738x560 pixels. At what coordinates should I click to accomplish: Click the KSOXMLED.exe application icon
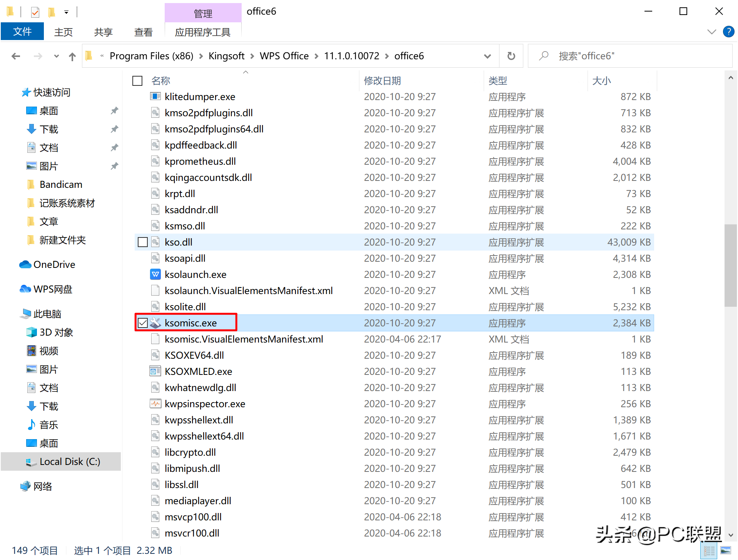pos(155,371)
